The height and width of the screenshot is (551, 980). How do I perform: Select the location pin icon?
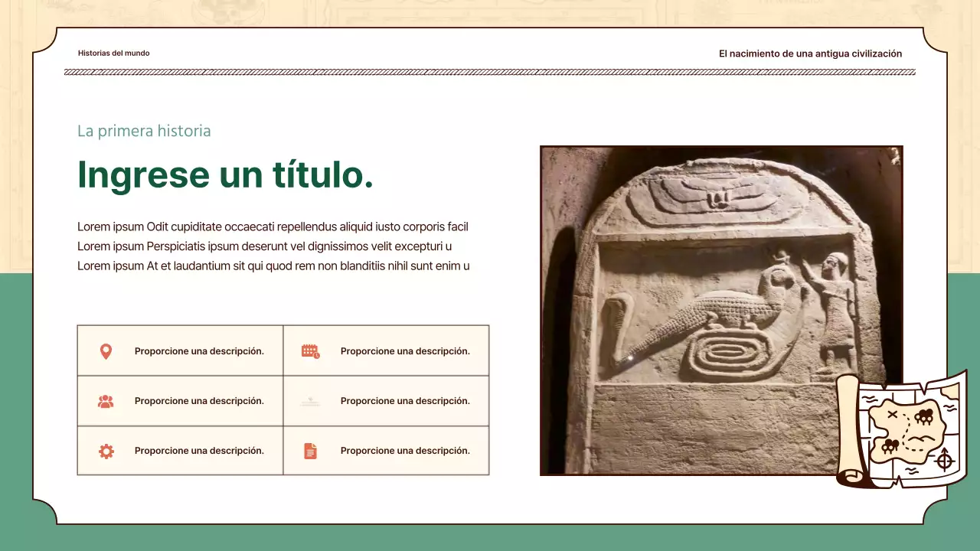point(106,350)
